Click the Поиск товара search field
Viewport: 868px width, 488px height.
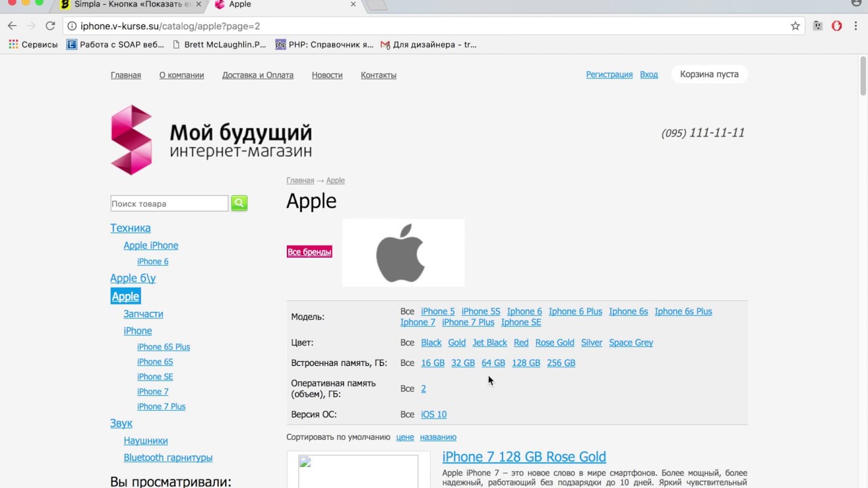coord(170,203)
